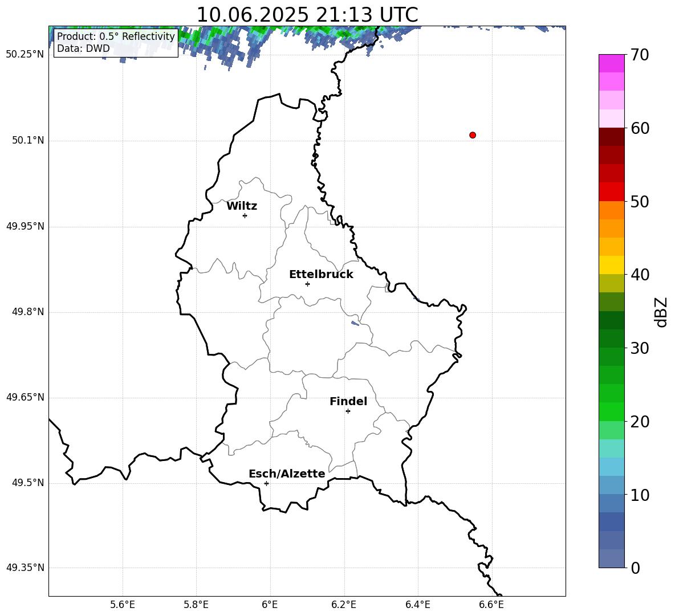Click the 70 value on the colorbar
Image resolution: width=675 pixels, height=616 pixels.
(640, 55)
